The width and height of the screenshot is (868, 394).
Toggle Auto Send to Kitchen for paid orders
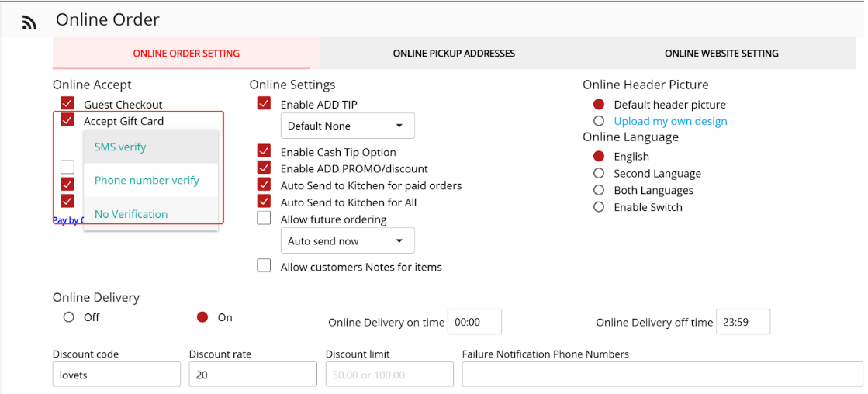coord(264,185)
